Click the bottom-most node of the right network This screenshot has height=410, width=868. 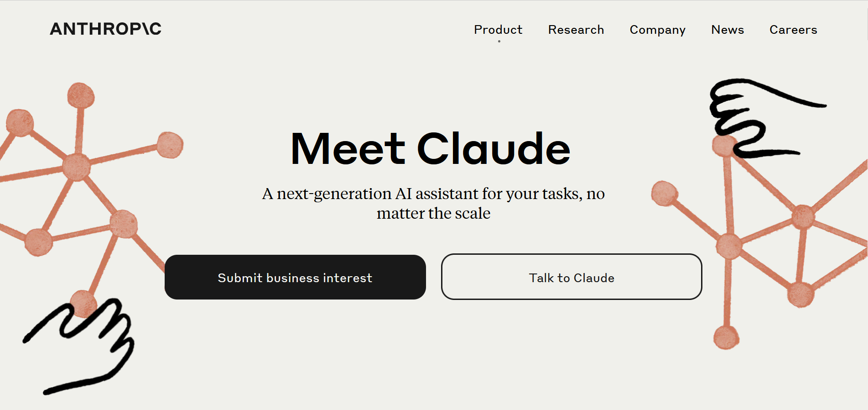(x=726, y=338)
